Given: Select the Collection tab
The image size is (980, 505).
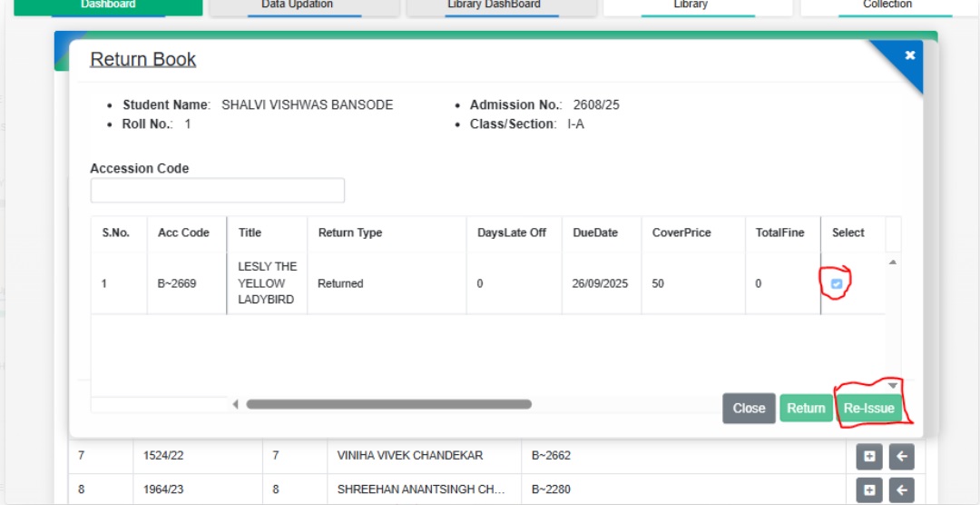Looking at the screenshot, I should click(x=887, y=5).
